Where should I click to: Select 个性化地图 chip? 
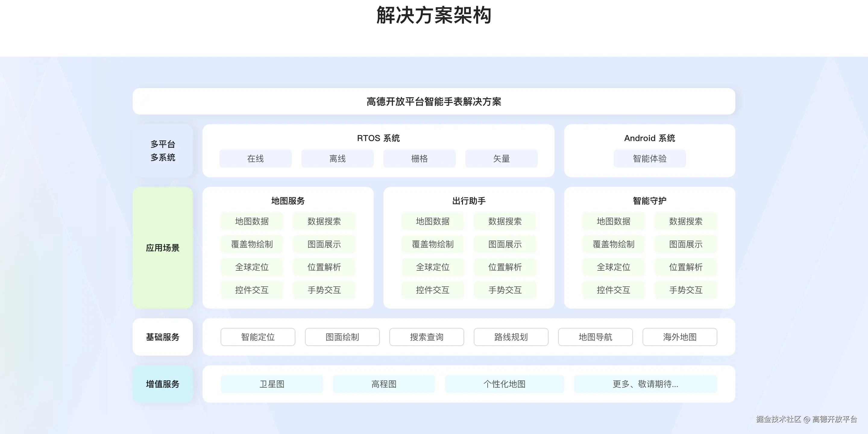(x=504, y=384)
